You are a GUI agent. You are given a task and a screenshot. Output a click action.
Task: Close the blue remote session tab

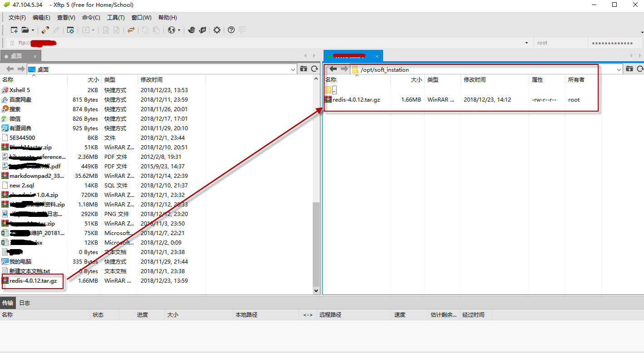[x=376, y=56]
